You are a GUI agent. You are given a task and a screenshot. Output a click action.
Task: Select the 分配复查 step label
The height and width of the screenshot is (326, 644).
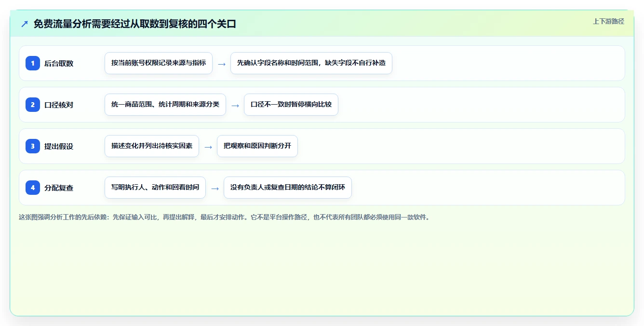[x=59, y=188]
